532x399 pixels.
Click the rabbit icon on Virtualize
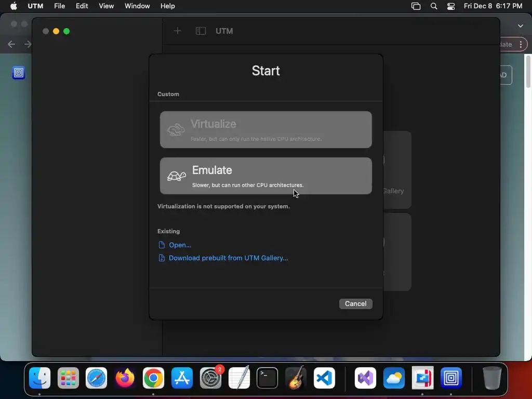[x=176, y=129]
